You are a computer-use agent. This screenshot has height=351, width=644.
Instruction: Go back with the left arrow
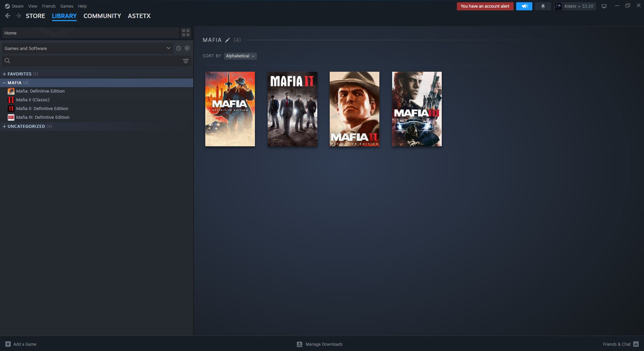pos(8,16)
